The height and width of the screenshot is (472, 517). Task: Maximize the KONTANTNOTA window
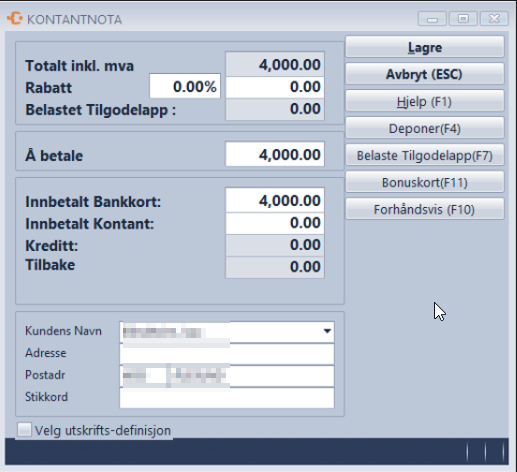coord(463,19)
